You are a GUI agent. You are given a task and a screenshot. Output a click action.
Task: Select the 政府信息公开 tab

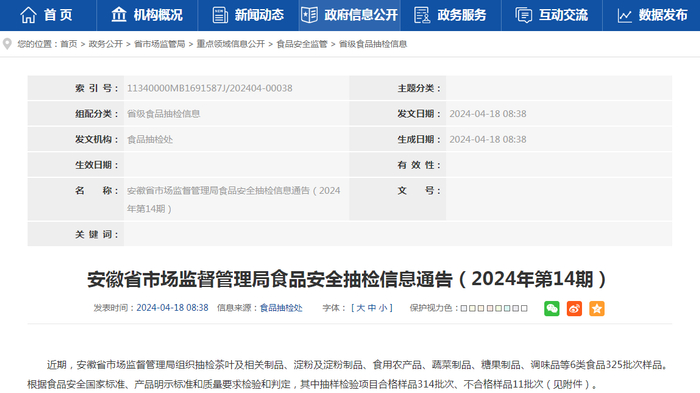pyautogui.click(x=349, y=15)
